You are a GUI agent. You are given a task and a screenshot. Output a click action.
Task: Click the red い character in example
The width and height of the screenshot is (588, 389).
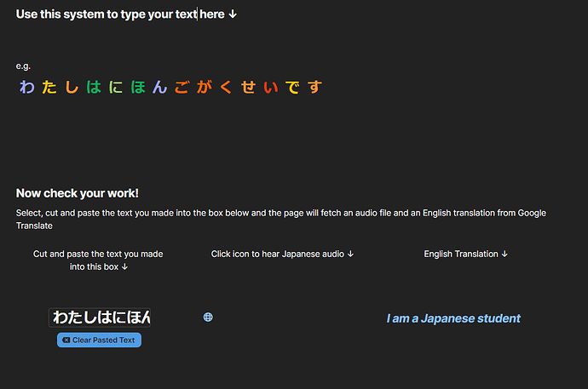(271, 87)
